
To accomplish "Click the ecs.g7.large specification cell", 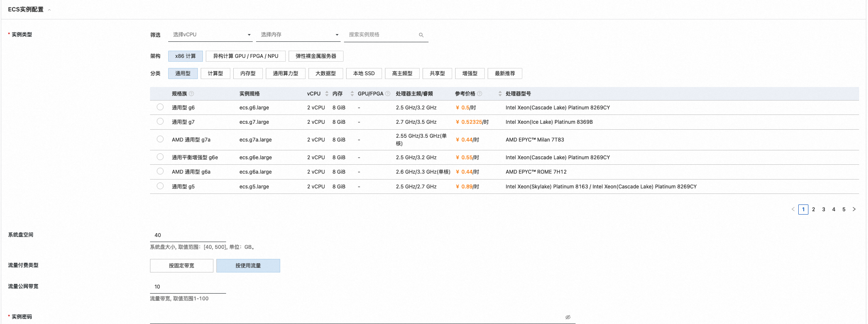I will 254,122.
